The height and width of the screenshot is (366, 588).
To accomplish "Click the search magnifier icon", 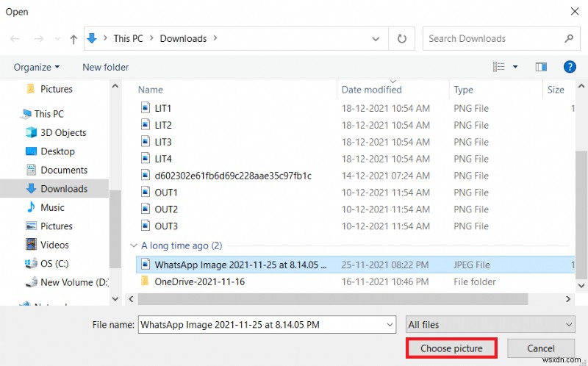I will (569, 38).
